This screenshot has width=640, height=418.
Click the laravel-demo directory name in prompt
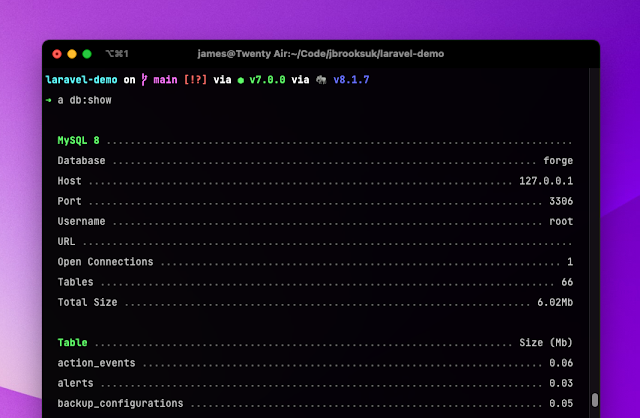79,79
